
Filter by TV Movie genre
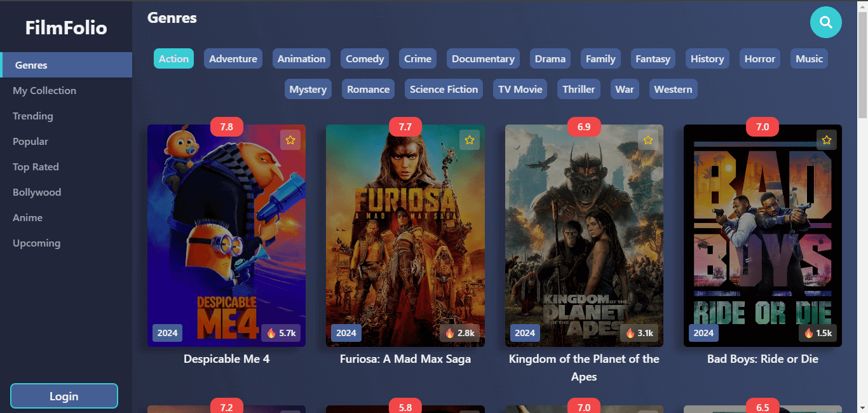[520, 89]
